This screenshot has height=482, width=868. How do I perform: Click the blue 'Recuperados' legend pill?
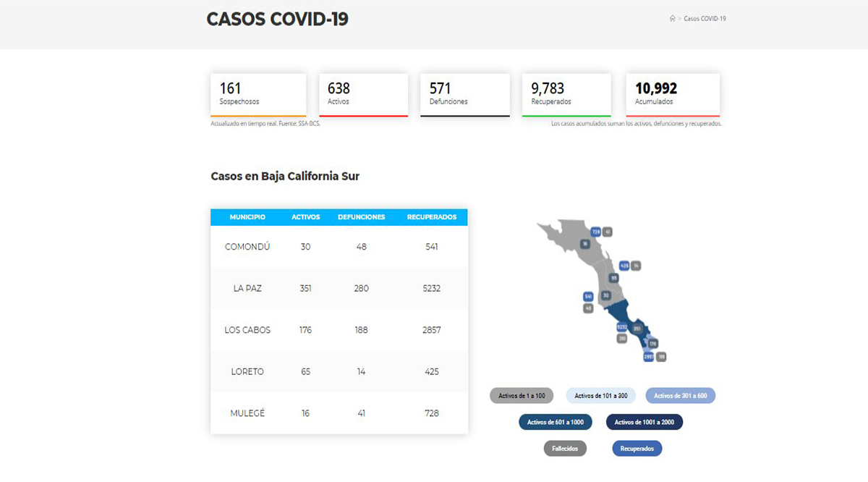click(x=637, y=449)
